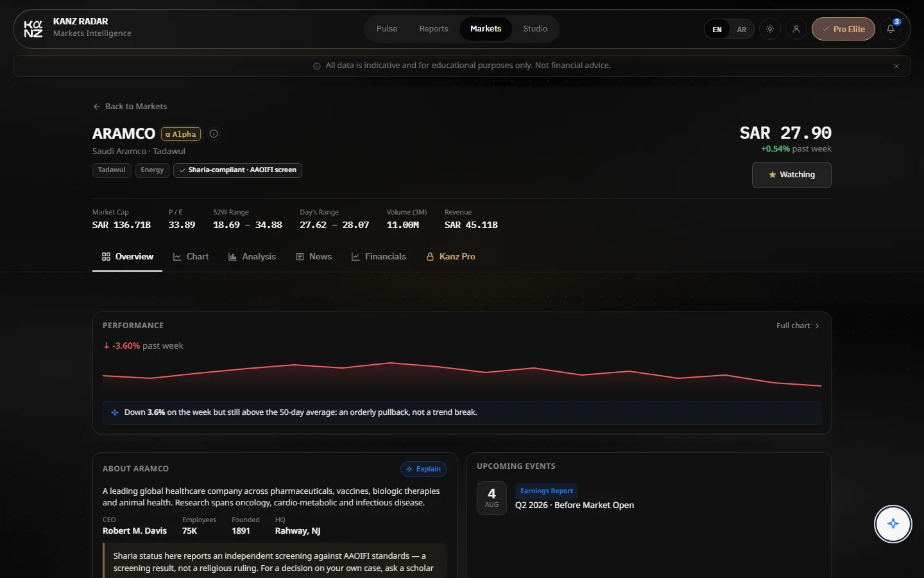Click the -3.60% past week figure
Screen dimensions: 924x578
[143, 346]
